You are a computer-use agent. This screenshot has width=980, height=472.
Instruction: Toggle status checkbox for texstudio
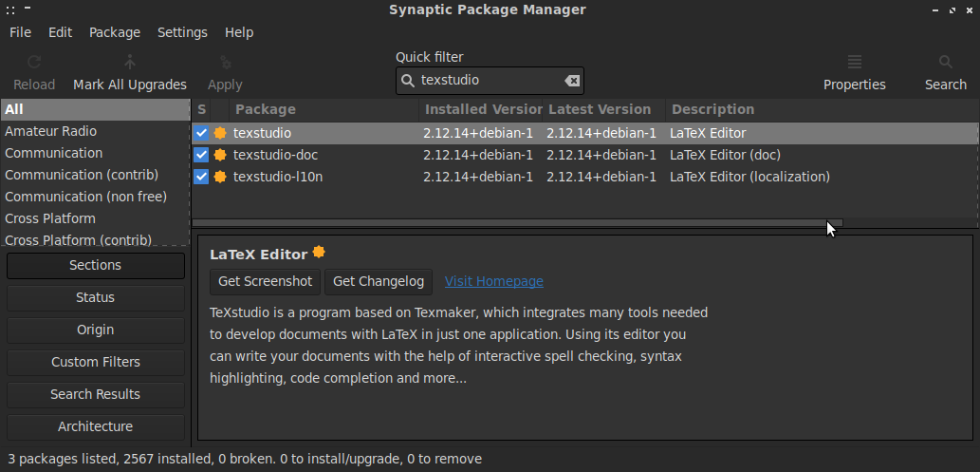200,133
